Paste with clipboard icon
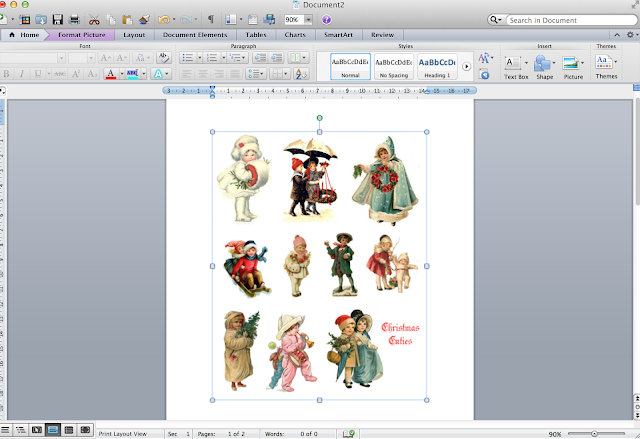This screenshot has height=439, width=640. pos(127,20)
